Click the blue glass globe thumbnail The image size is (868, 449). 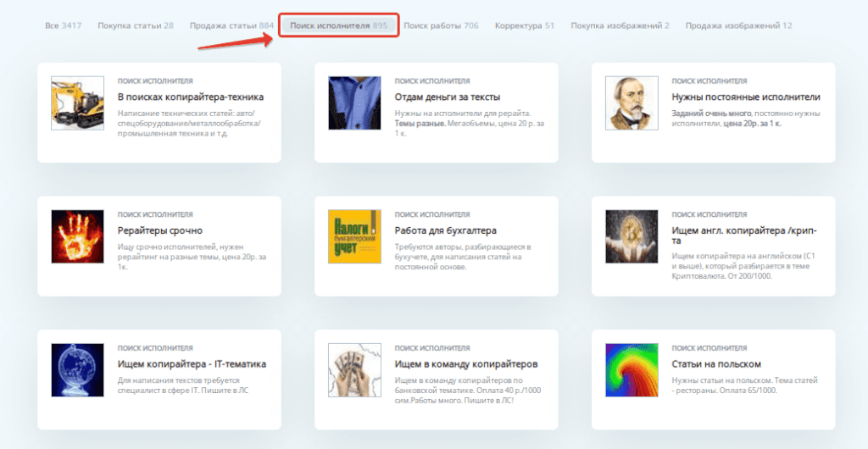point(77,370)
